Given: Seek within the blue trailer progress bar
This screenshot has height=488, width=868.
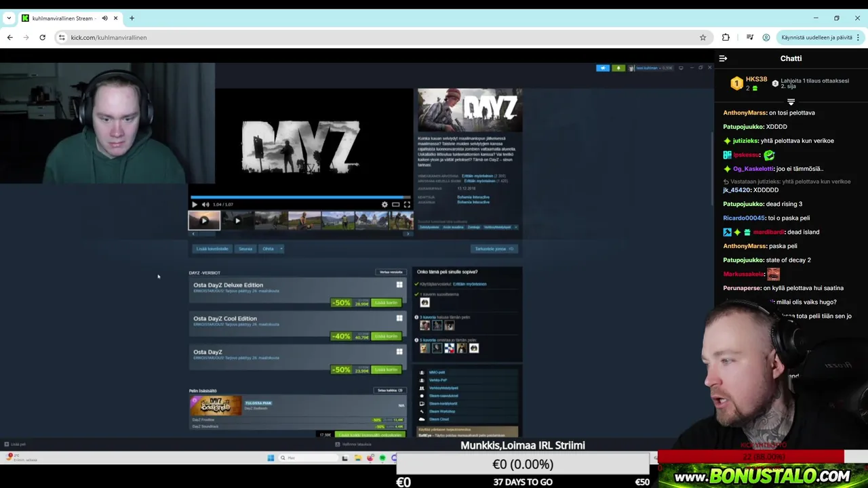Looking at the screenshot, I should (300, 197).
